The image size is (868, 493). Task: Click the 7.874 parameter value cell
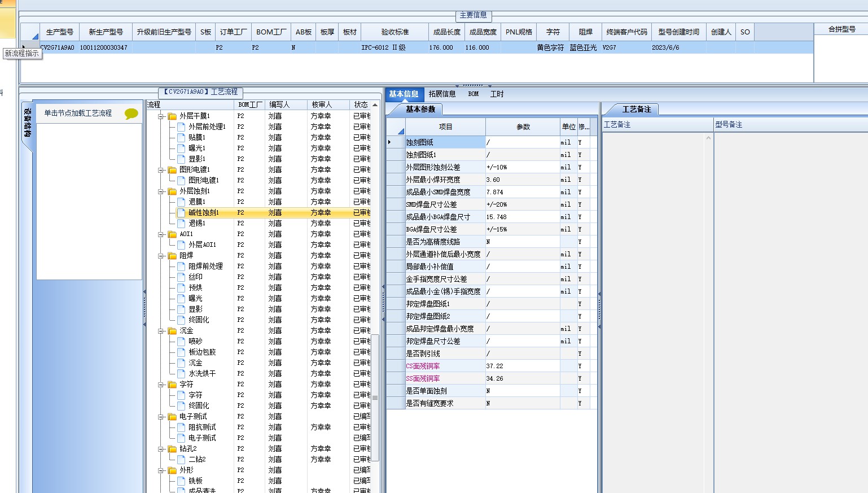coord(523,192)
